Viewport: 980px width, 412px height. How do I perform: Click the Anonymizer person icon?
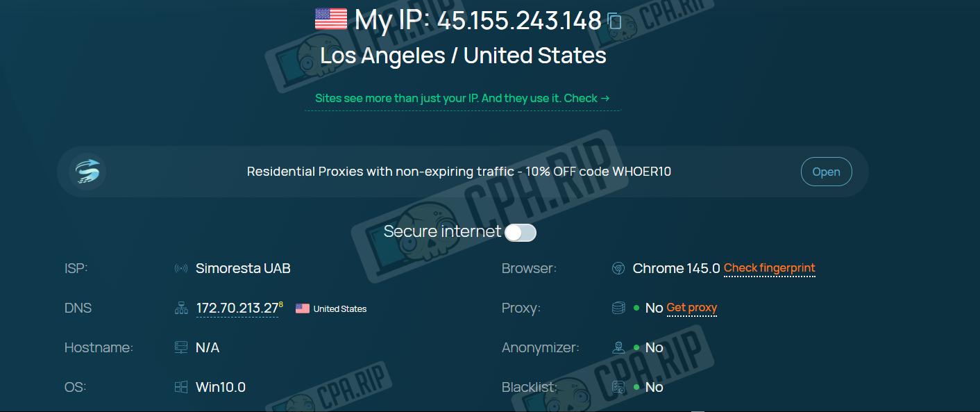coord(618,347)
